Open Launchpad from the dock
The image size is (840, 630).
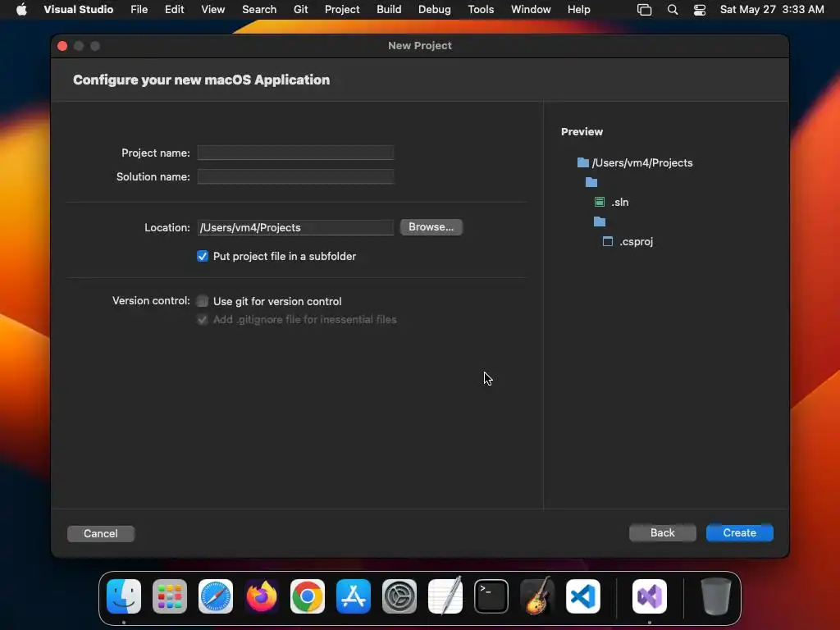(170, 596)
